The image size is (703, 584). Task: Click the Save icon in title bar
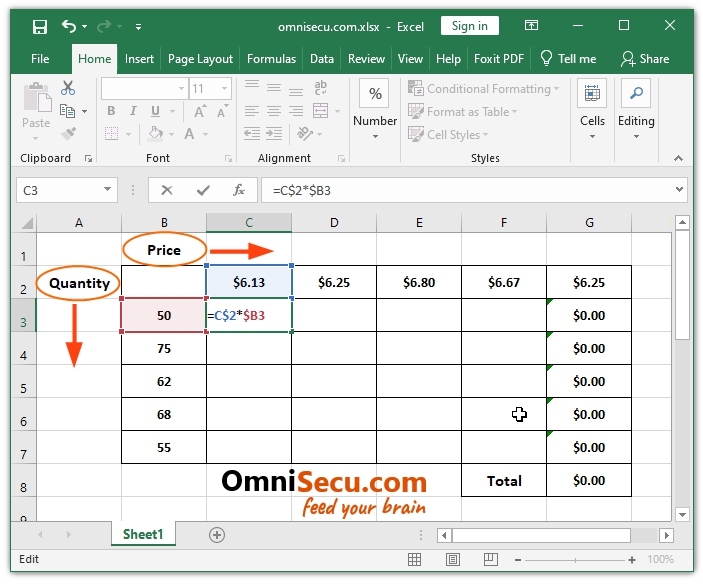(40, 26)
